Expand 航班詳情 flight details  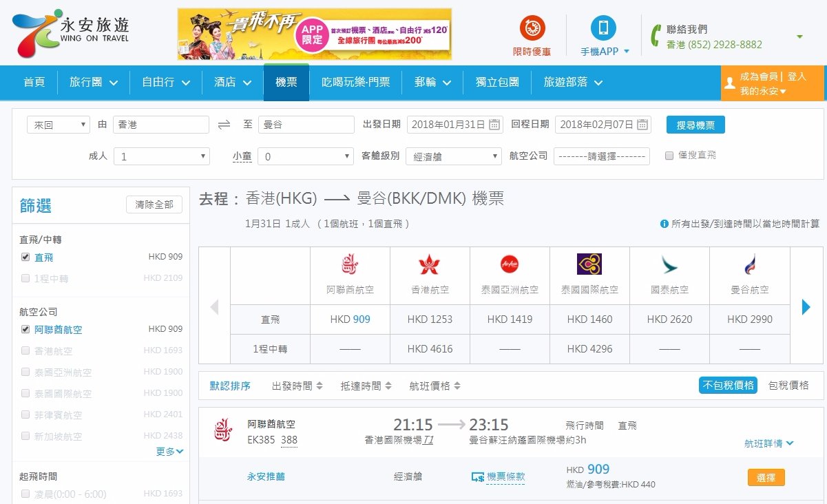(x=769, y=443)
